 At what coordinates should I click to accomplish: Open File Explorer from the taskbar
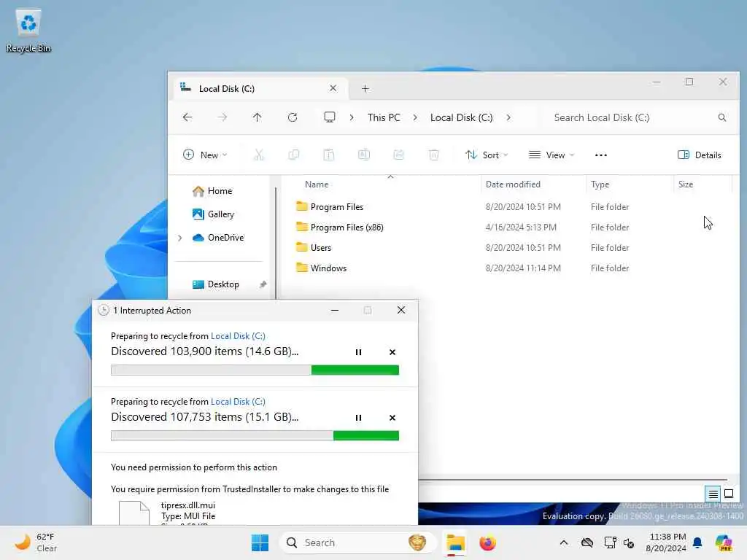pyautogui.click(x=455, y=542)
